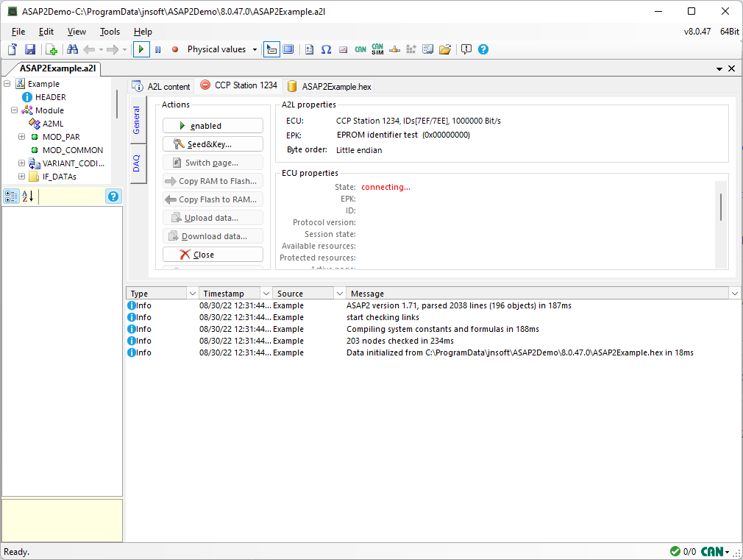Screen dimensions: 743x560
Task: Click the Omega symbol toolbar icon
Action: point(326,49)
